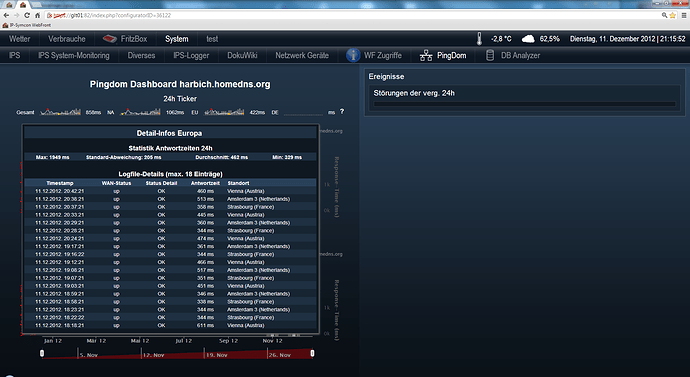Switch to the Wetter tab
Viewport: 690px width, 377px height.
pyautogui.click(x=20, y=39)
